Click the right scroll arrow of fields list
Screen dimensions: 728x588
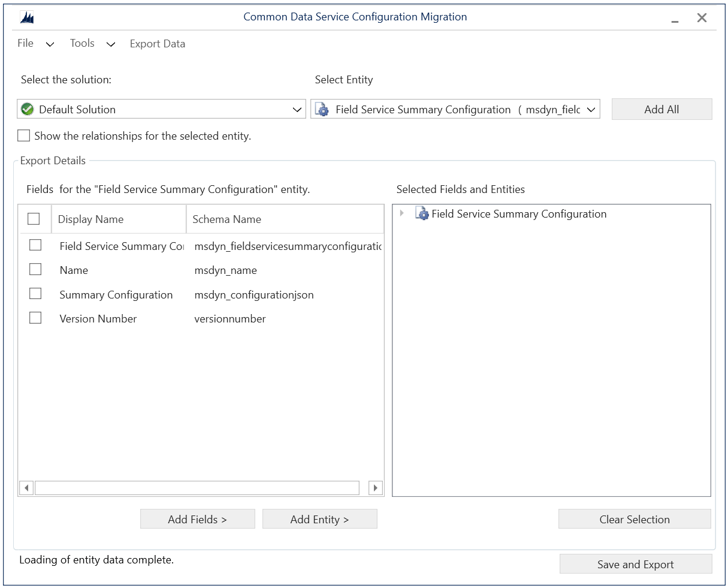376,488
